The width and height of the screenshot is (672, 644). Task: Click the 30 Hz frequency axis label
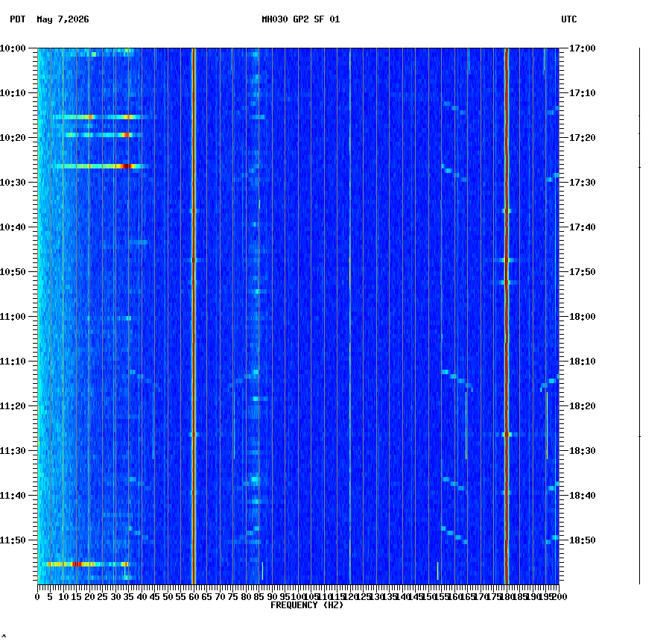(115, 597)
